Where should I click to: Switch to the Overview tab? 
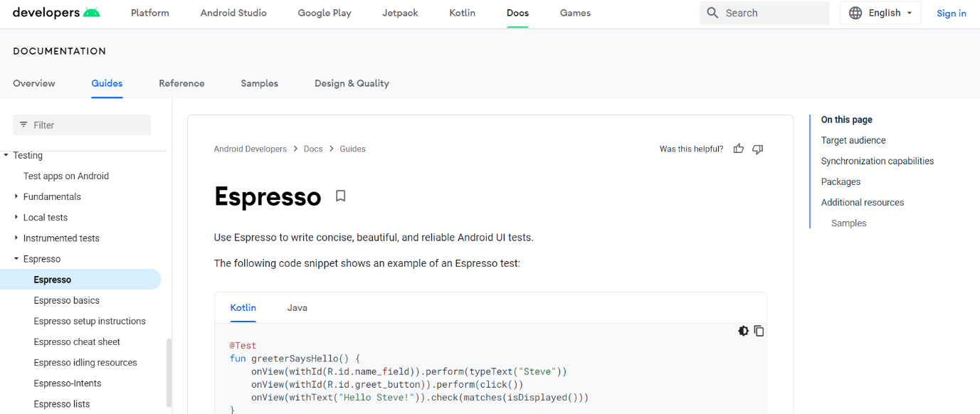tap(34, 83)
